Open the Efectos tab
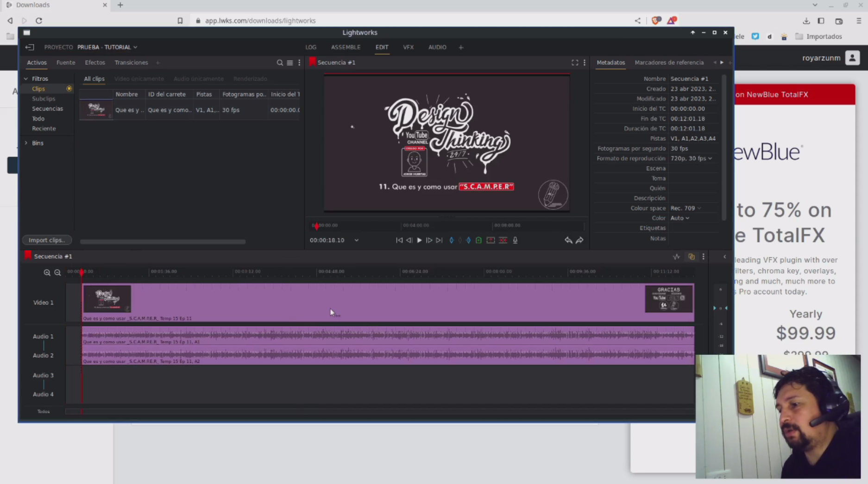Viewport: 868px width, 484px height. (x=95, y=62)
